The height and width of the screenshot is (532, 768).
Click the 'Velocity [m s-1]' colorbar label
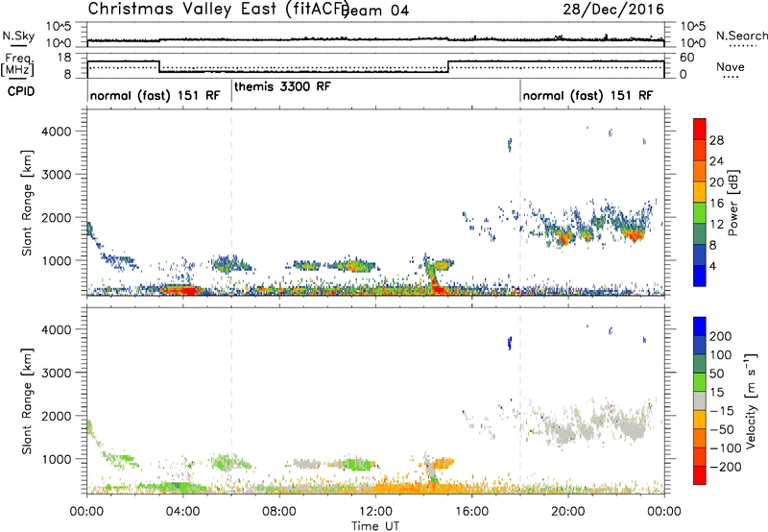(750, 401)
